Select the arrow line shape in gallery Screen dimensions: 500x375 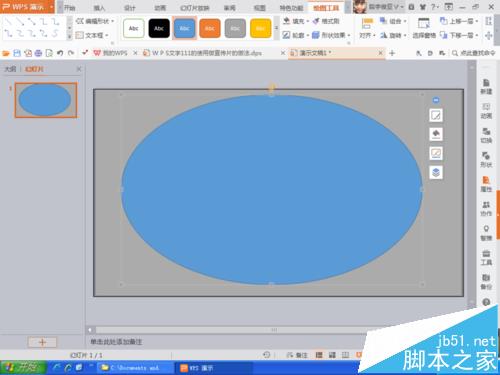click(x=20, y=22)
